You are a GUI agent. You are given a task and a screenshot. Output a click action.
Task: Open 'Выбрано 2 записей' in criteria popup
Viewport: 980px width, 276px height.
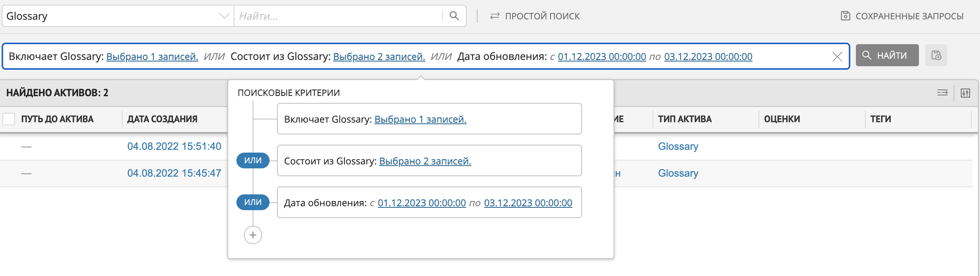pos(425,161)
